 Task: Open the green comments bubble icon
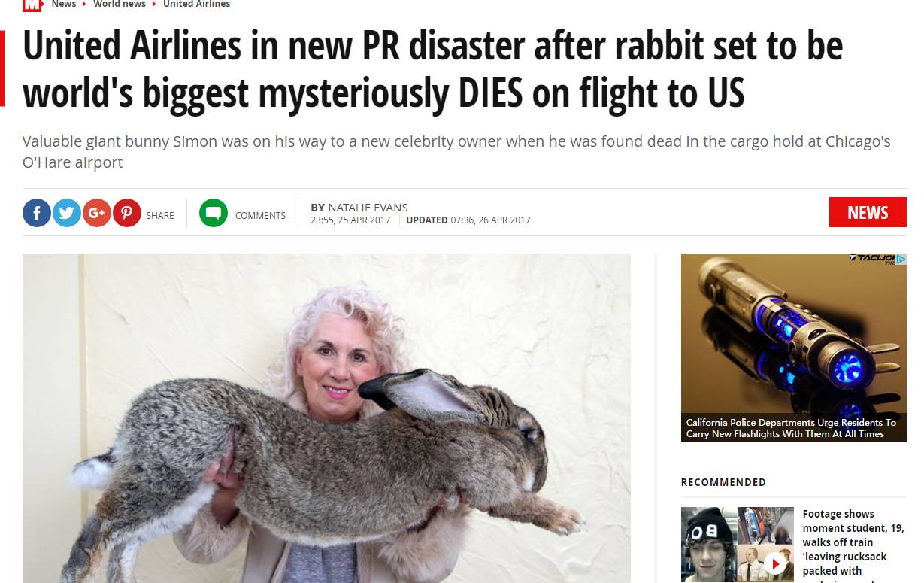click(x=214, y=213)
